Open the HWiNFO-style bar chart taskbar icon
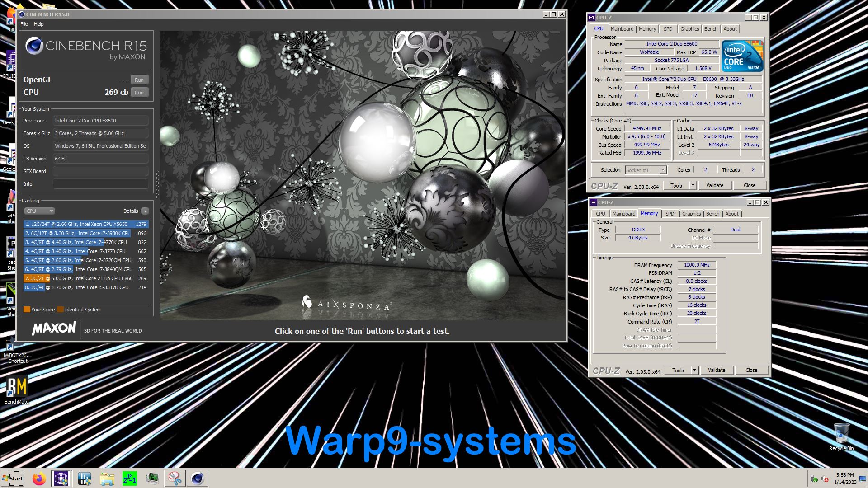The height and width of the screenshot is (488, 868). 85,479
